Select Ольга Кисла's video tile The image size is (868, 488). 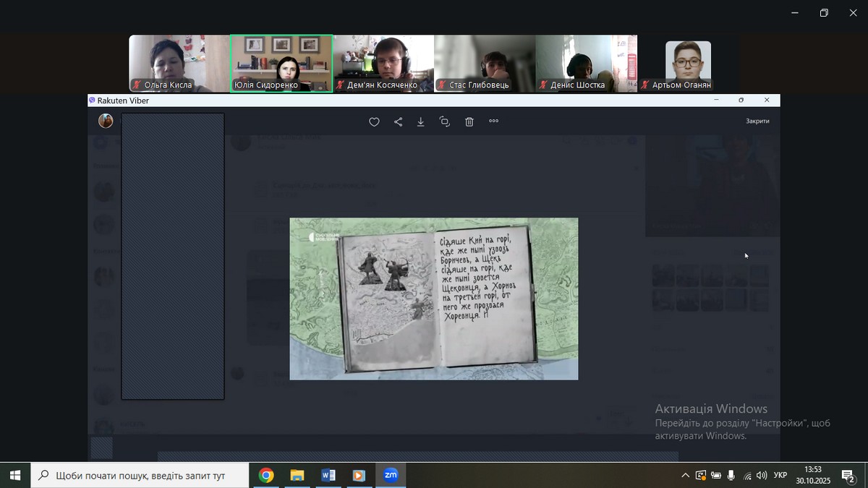(179, 64)
